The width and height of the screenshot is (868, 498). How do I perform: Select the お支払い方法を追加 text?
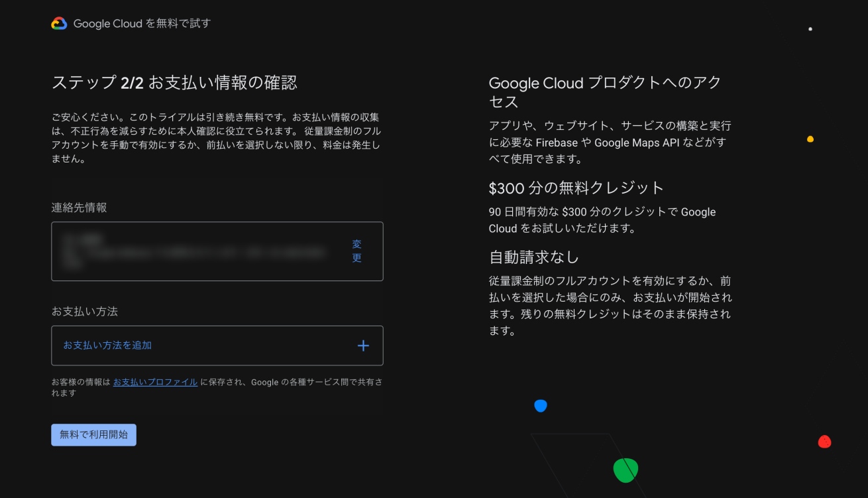[107, 345]
